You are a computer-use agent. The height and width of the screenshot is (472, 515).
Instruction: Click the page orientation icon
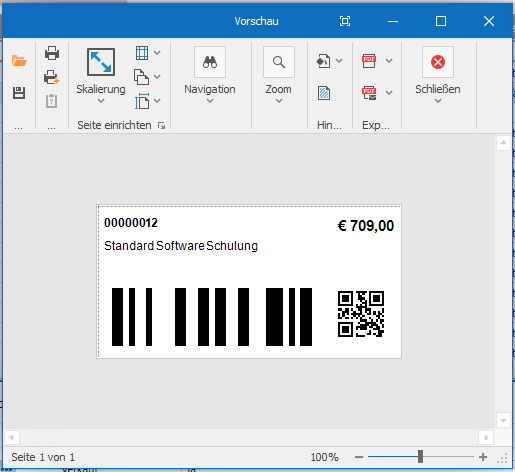[x=141, y=77]
